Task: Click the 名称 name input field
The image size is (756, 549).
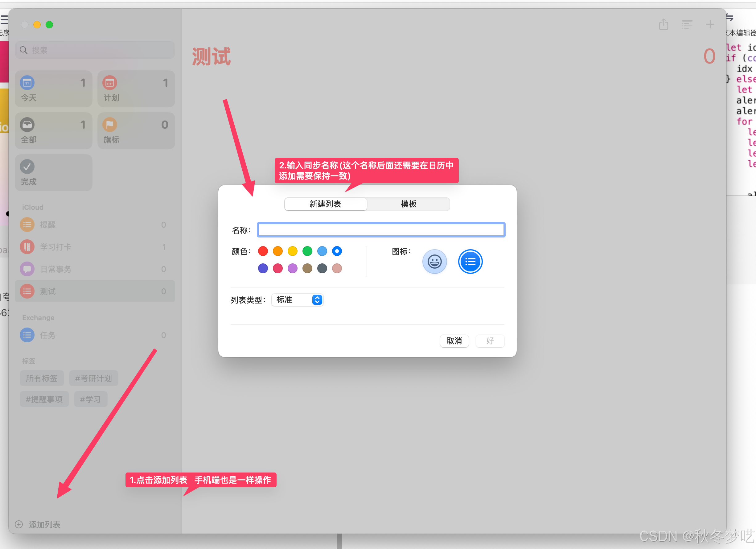Action: click(381, 230)
